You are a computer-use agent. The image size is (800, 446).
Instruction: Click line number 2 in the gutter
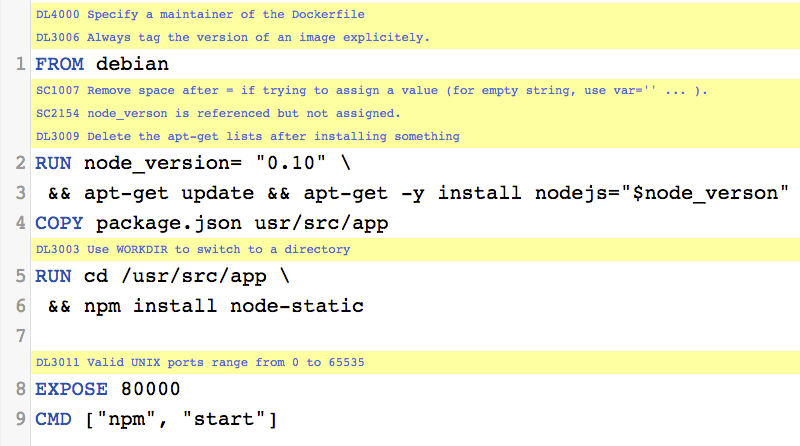click(x=21, y=163)
